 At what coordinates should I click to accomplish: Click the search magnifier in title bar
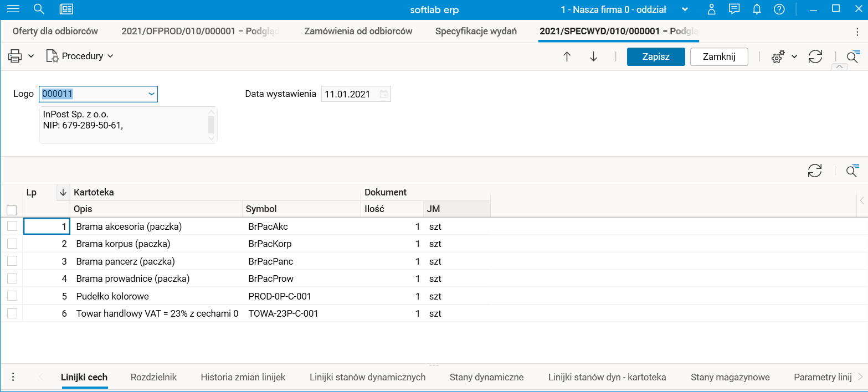[x=39, y=9]
